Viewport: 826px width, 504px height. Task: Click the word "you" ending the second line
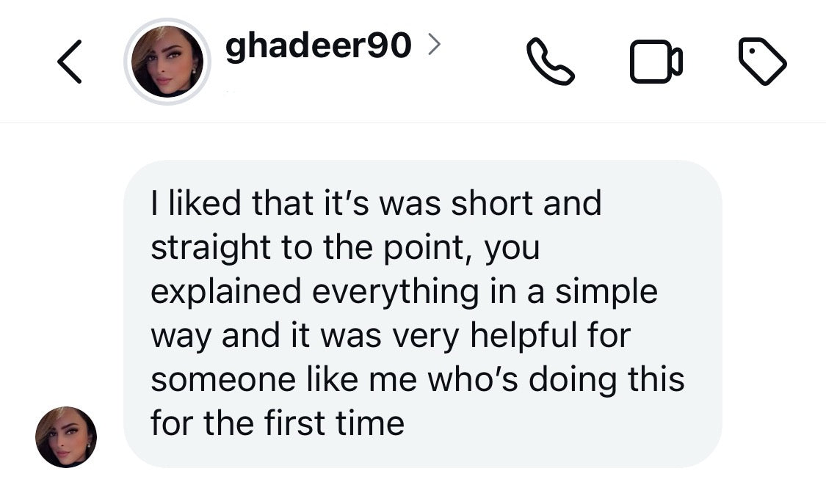click(512, 249)
